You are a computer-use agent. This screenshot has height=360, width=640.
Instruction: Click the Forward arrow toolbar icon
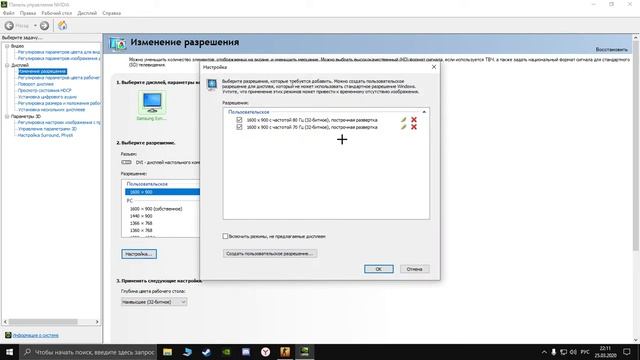click(x=44, y=26)
